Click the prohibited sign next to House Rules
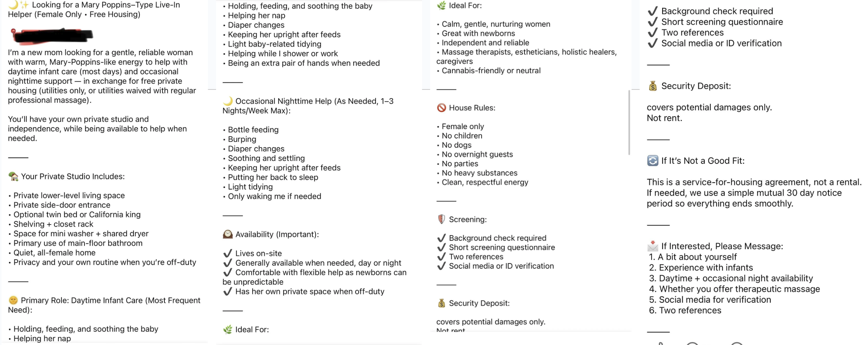868x345 pixels. (x=441, y=108)
